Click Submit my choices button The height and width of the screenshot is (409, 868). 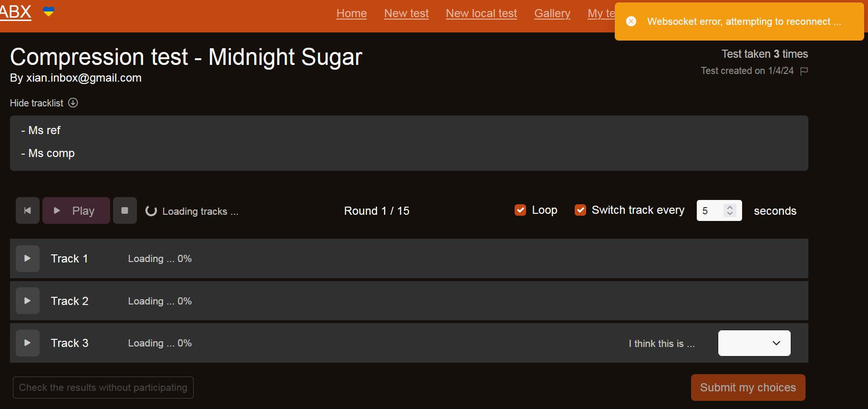(748, 388)
